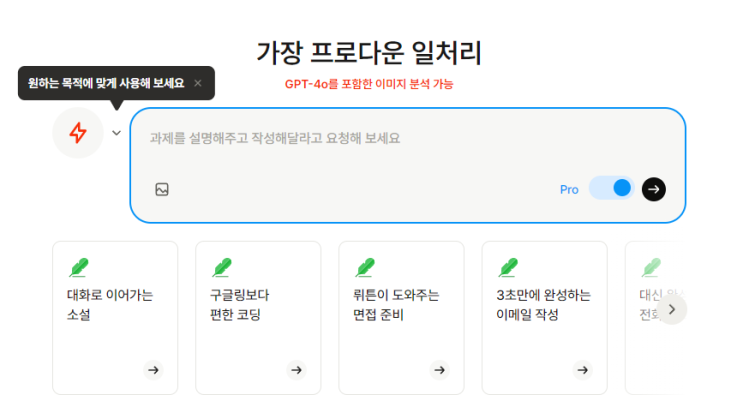Open the '구글링보다 편한 코딩' card arrow
743x413 pixels.
click(297, 370)
